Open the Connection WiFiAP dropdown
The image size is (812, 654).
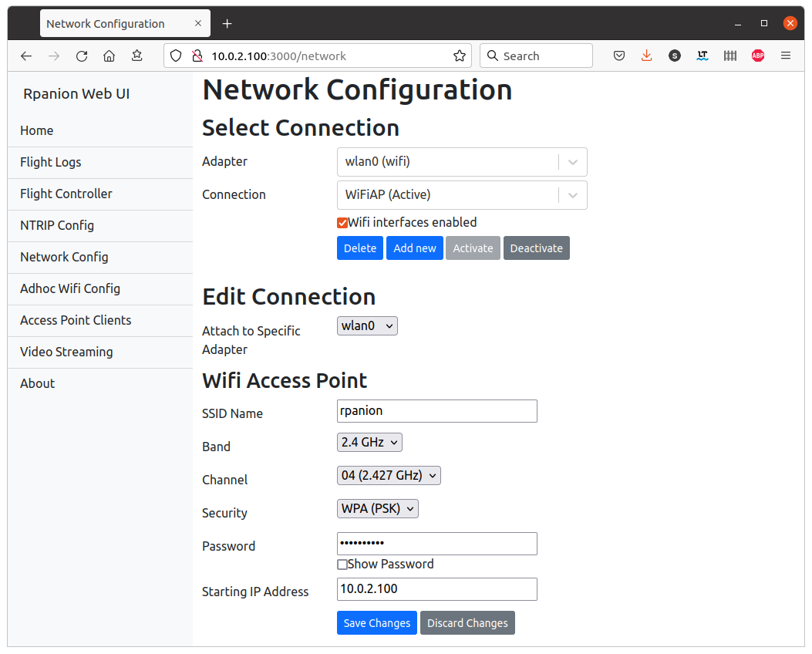coord(462,195)
